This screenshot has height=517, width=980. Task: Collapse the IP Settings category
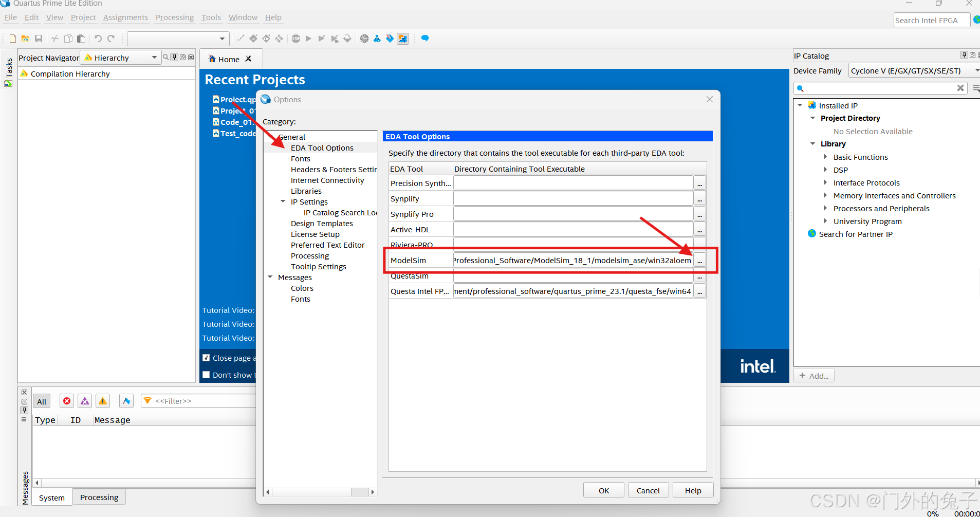click(x=283, y=201)
